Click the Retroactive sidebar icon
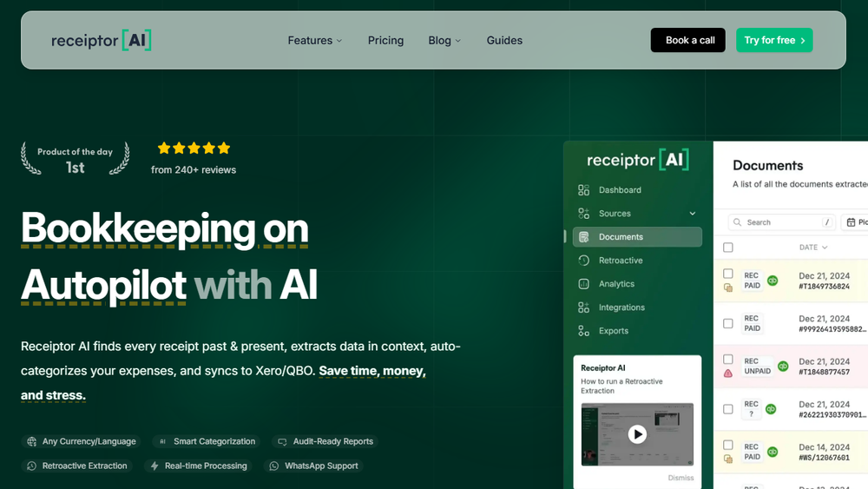The width and height of the screenshot is (868, 489). (583, 261)
